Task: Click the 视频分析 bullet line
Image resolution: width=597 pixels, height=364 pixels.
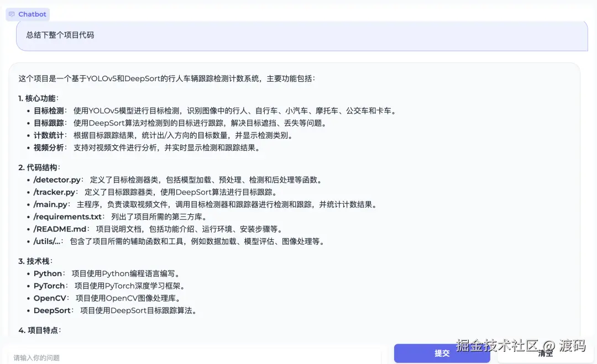Action: click(x=148, y=147)
